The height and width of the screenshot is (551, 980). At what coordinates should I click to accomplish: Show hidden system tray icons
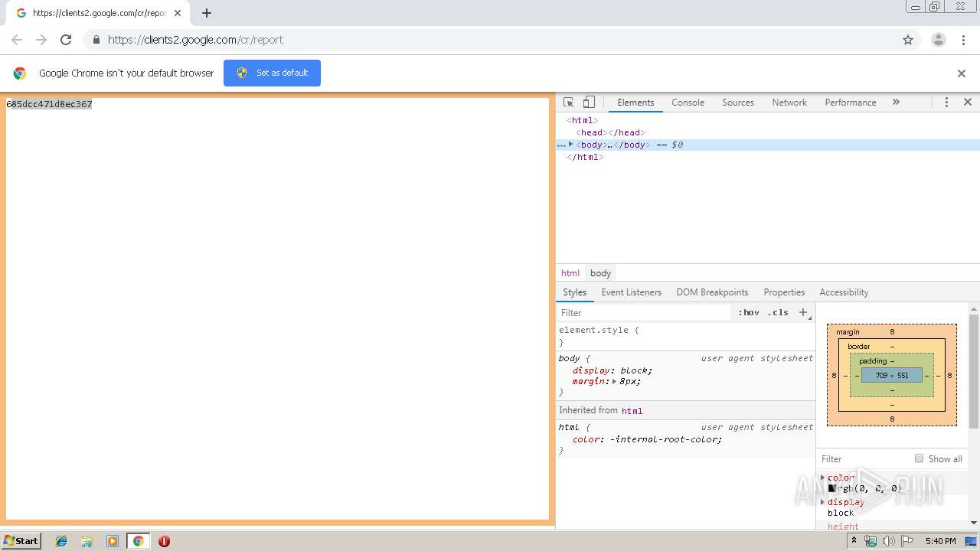tap(854, 541)
